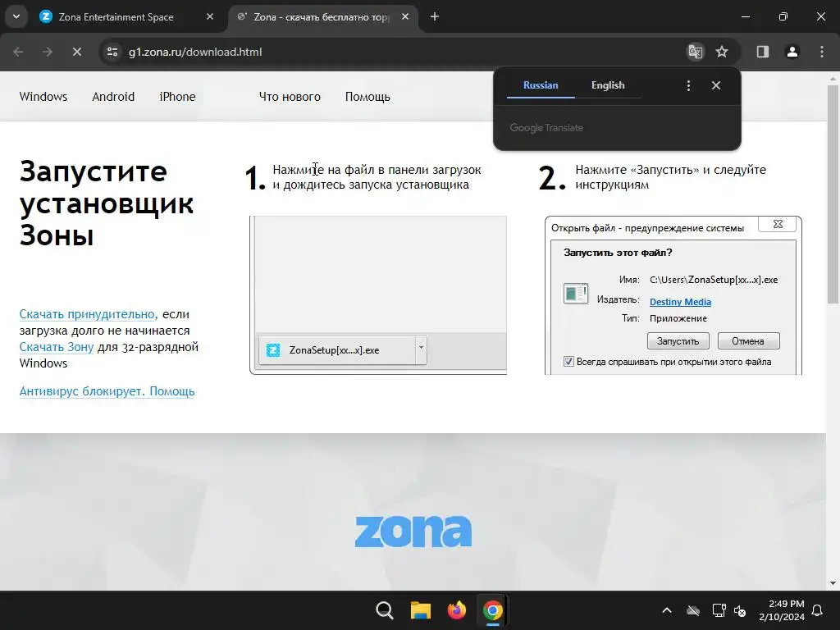The height and width of the screenshot is (630, 840).
Task: Go forward to next page
Action: [48, 52]
